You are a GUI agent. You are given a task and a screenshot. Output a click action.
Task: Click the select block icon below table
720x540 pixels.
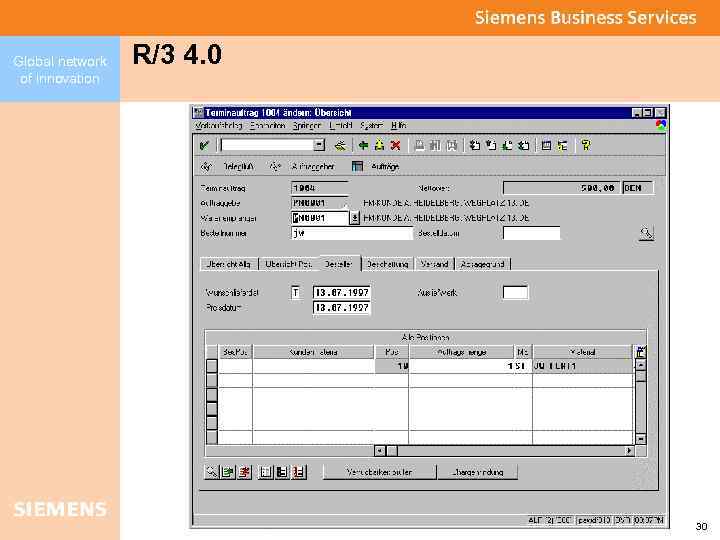(x=282, y=472)
